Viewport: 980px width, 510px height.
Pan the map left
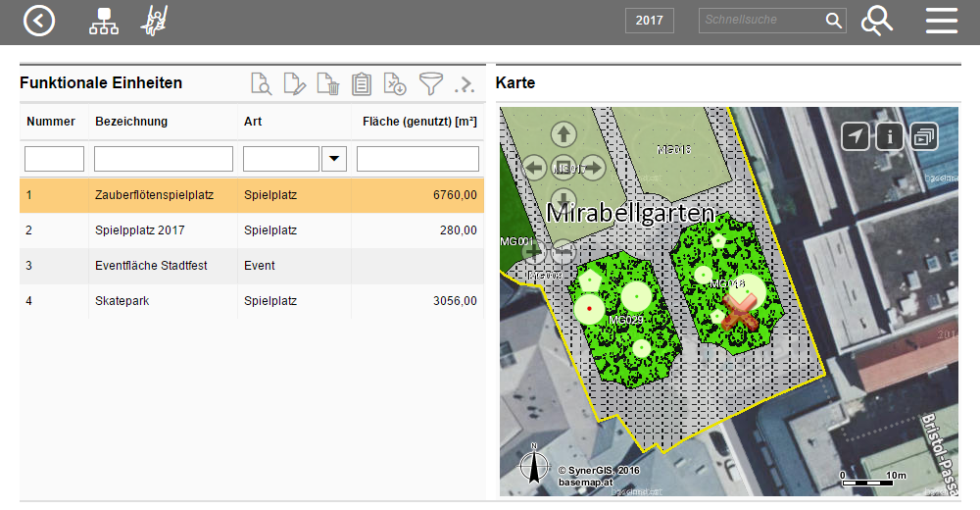tap(534, 168)
